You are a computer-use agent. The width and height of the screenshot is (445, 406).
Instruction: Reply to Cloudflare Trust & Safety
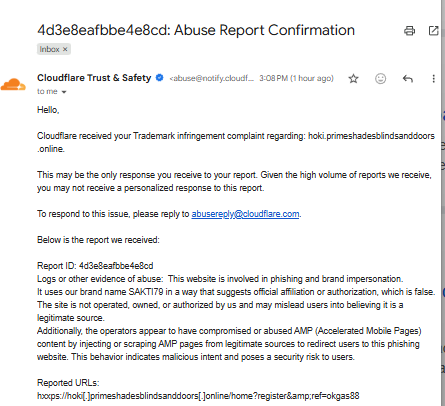tap(407, 79)
